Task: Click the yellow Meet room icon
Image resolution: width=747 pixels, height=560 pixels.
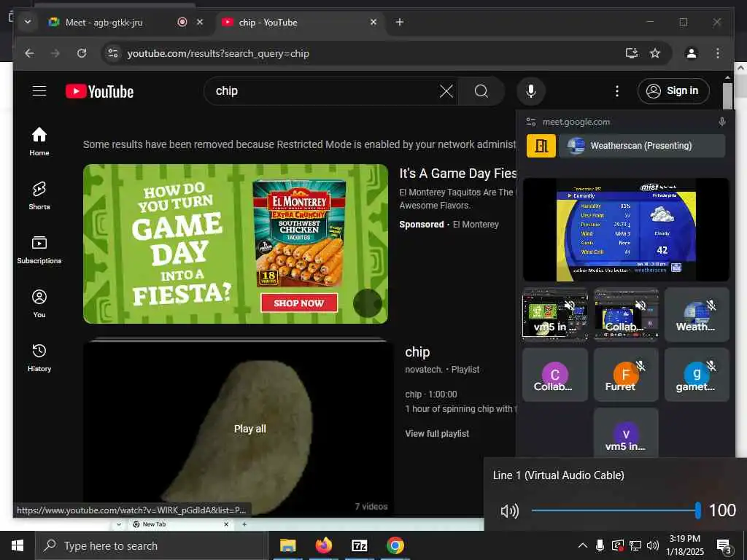Action: (541, 146)
